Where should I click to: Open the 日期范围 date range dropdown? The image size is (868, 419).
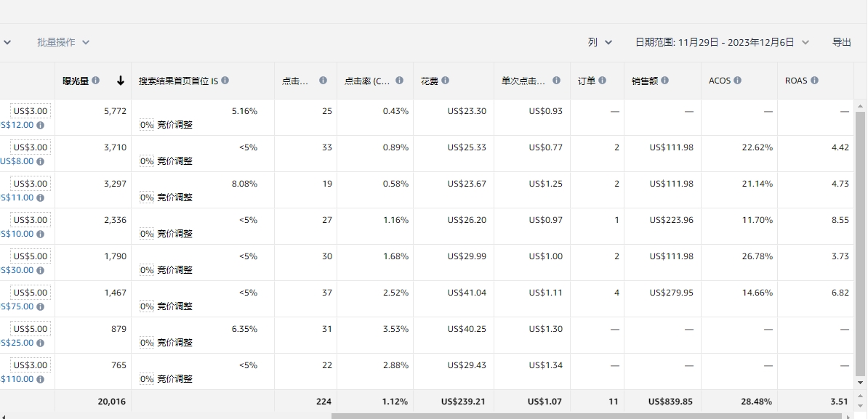tap(722, 42)
